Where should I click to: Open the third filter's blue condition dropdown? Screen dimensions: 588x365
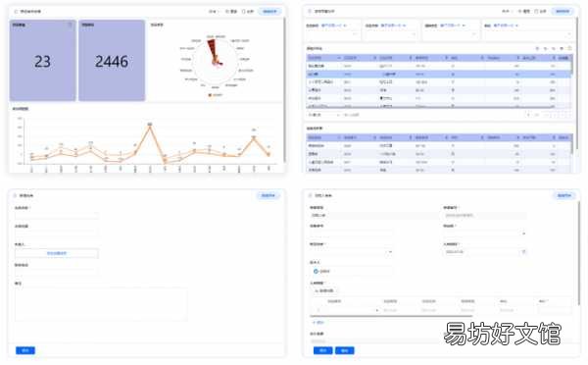click(x=453, y=26)
